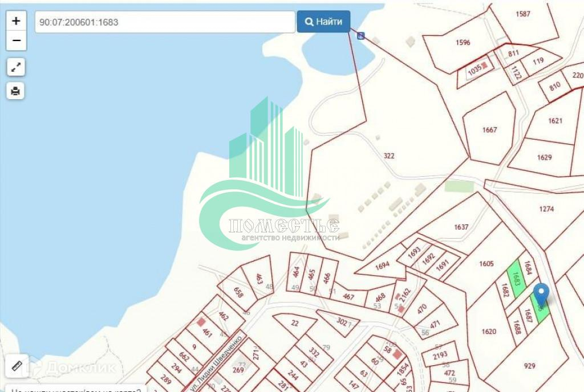
Task: Click parcel 468
Action: pos(380,297)
